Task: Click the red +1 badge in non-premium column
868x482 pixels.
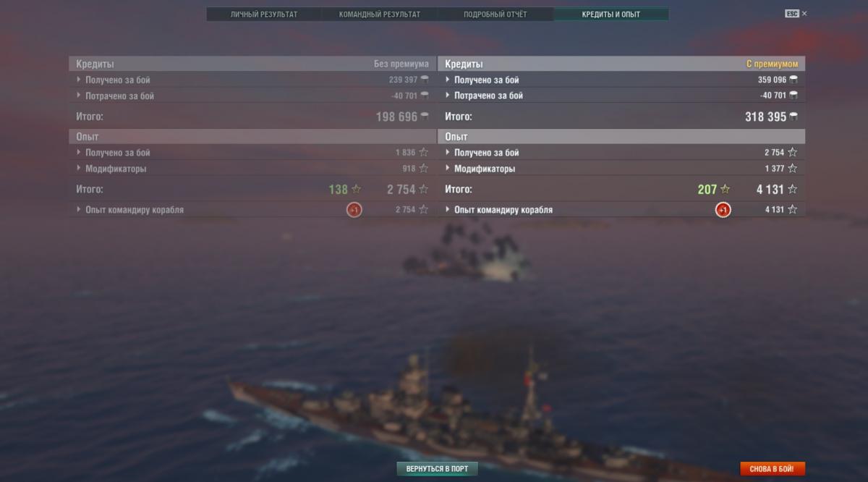Action: 354,210
